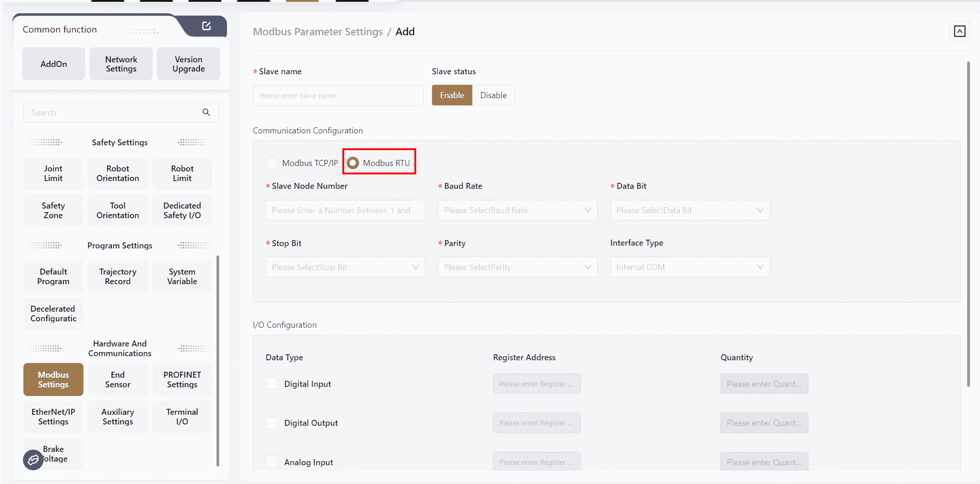
Task: Open the Baud Rate dropdown
Action: click(x=517, y=210)
